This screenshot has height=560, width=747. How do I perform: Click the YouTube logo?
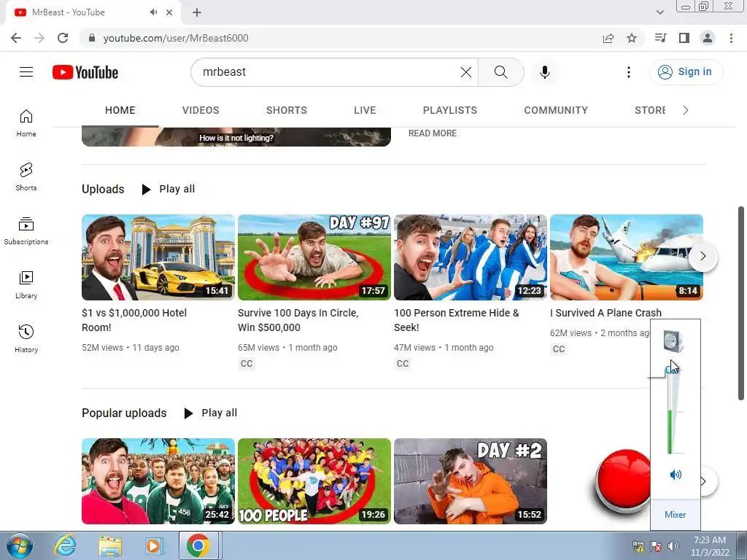coord(85,72)
